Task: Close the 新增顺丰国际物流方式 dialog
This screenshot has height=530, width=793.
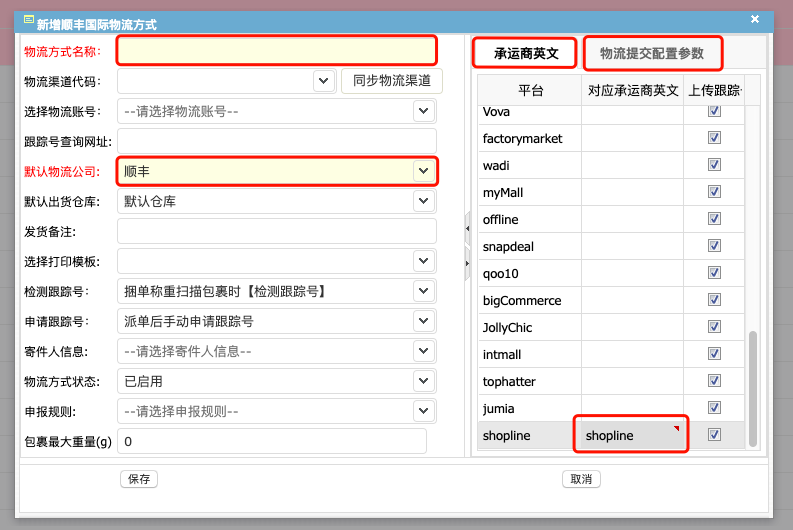Action: (x=755, y=19)
